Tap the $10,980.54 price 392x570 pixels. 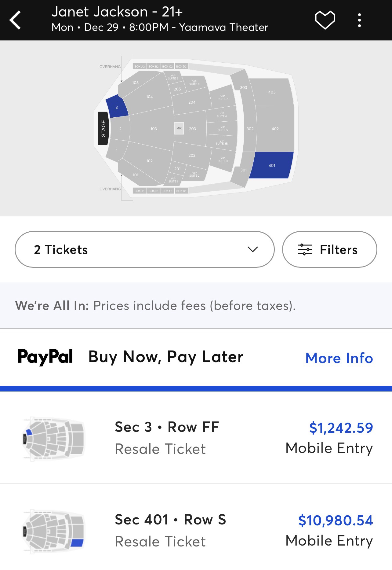[335, 520]
